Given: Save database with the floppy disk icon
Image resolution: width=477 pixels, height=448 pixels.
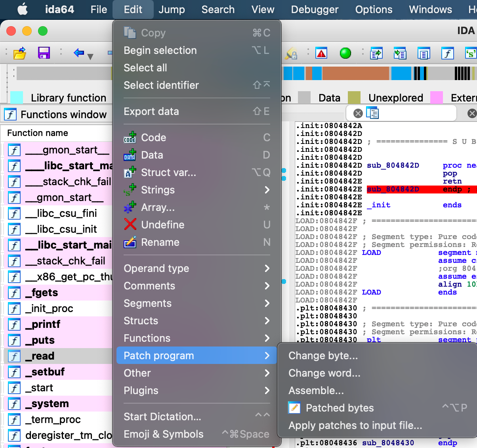Looking at the screenshot, I should click(x=44, y=53).
